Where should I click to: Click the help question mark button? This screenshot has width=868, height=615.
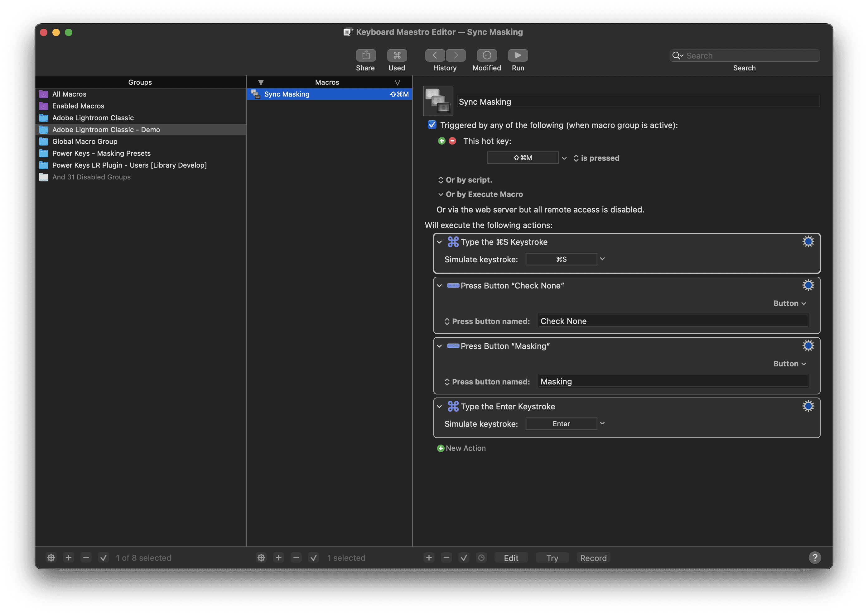tap(815, 557)
